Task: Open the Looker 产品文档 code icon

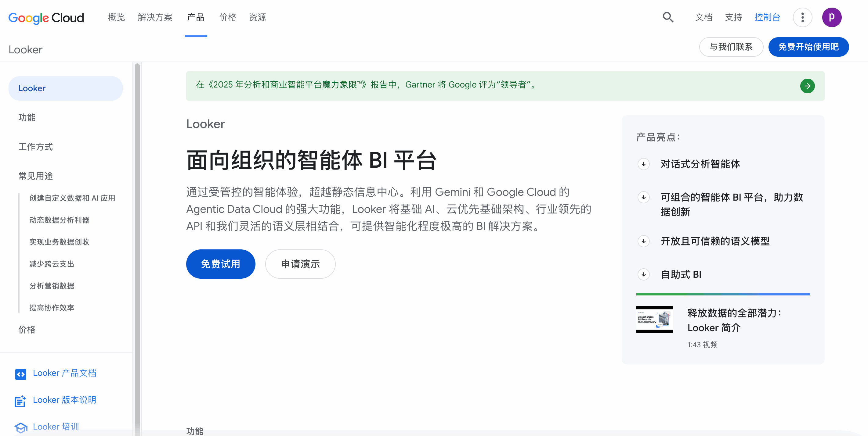Action: pyautogui.click(x=20, y=374)
